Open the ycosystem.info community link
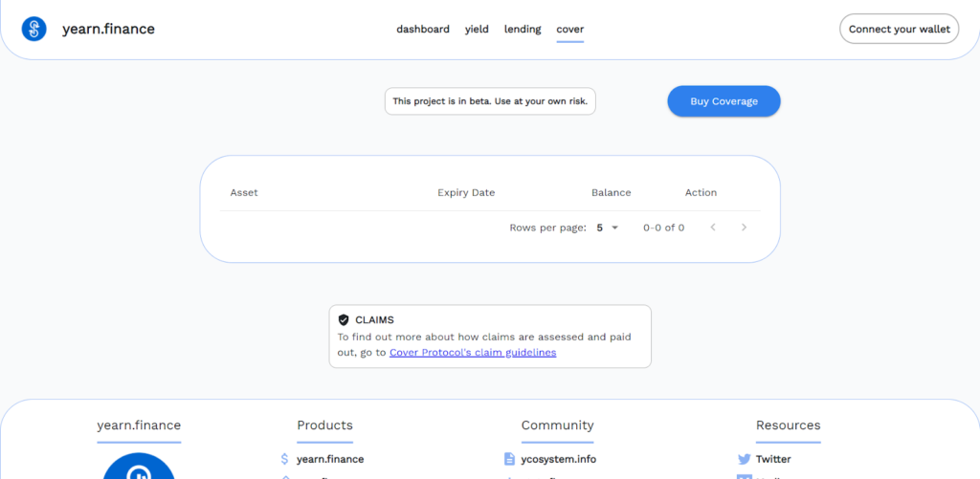980x479 pixels. [x=559, y=459]
